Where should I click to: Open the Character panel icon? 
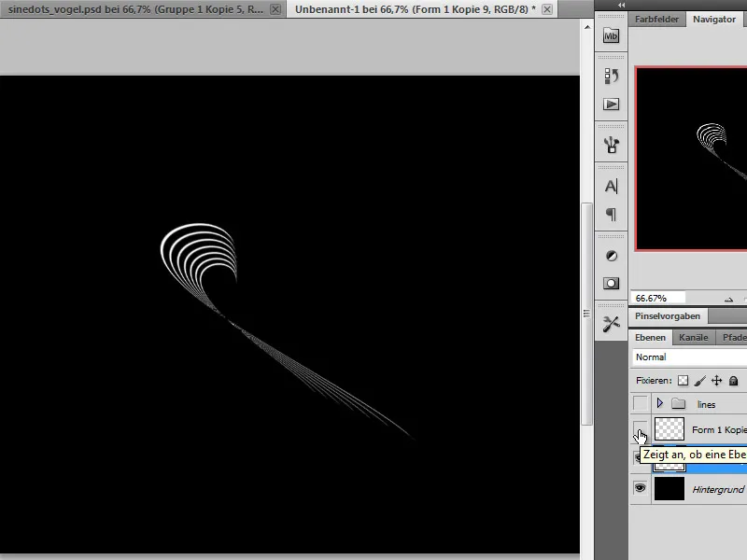click(x=612, y=186)
